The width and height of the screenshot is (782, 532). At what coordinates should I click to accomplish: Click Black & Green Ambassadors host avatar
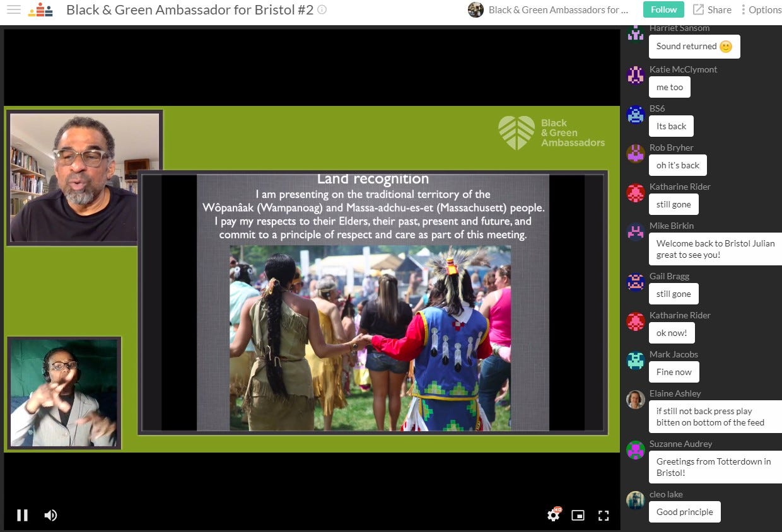click(476, 9)
